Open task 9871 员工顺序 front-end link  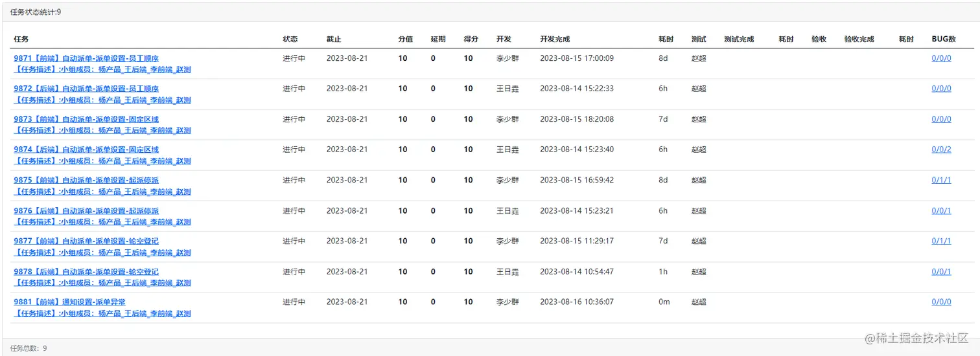(x=86, y=58)
